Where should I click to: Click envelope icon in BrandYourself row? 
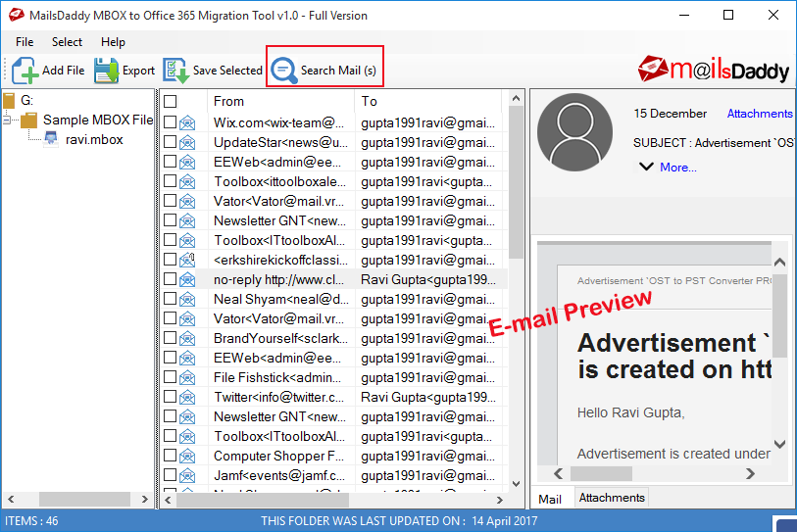click(187, 338)
